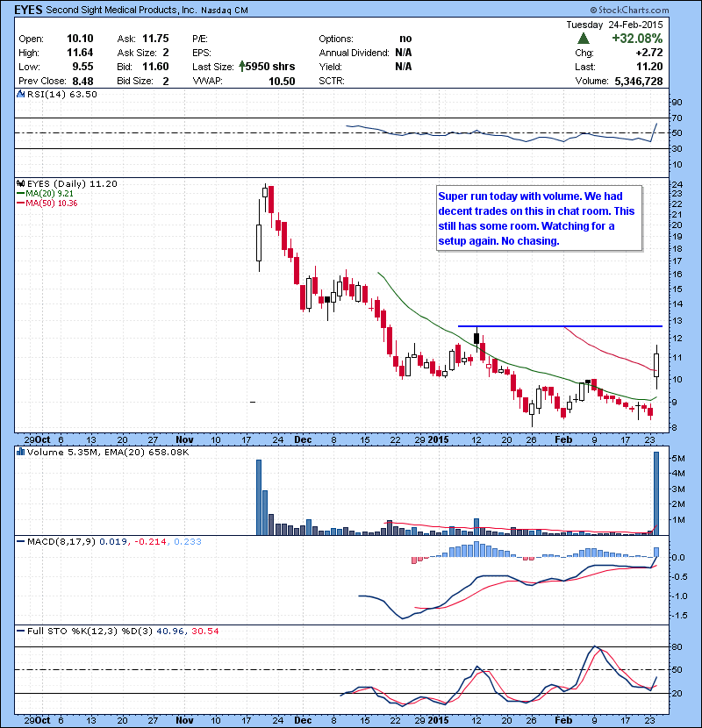Click the MACD(8,17,9) indicator label
The height and width of the screenshot is (728, 702).
click(61, 541)
